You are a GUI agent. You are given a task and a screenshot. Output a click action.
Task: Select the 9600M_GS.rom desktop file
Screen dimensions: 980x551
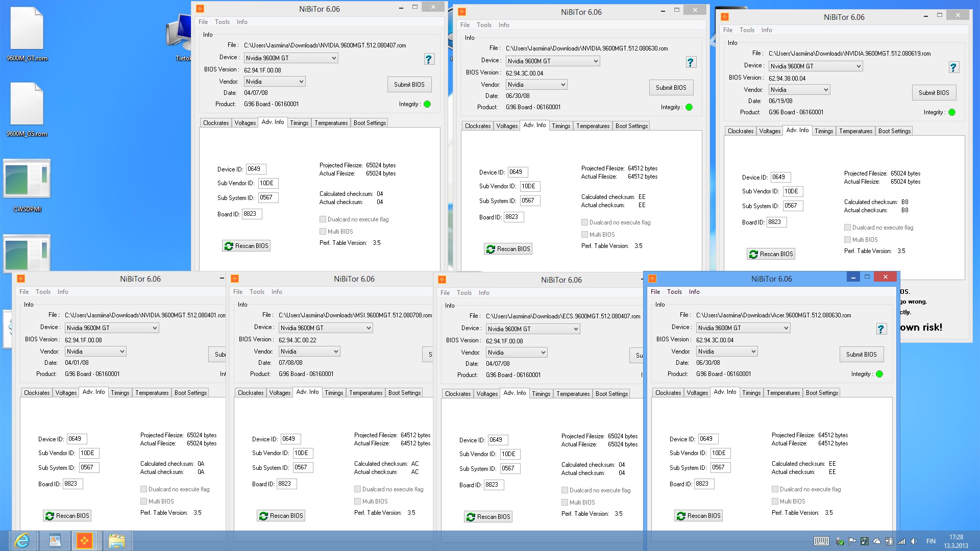pyautogui.click(x=27, y=110)
